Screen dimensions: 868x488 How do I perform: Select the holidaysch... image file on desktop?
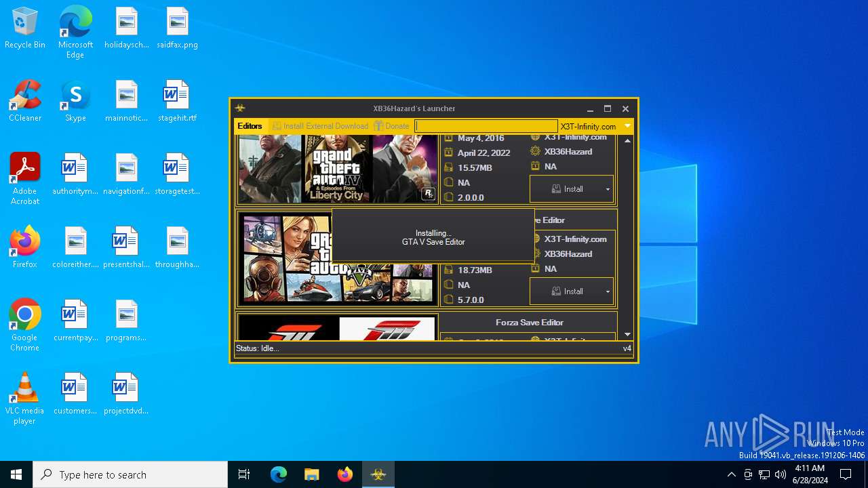(x=127, y=29)
